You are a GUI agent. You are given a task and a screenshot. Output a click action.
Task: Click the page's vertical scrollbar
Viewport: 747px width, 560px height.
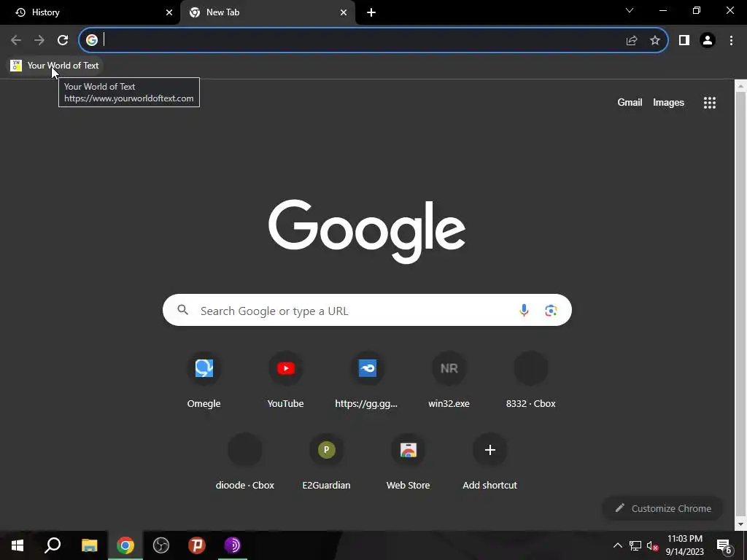pyautogui.click(x=740, y=305)
